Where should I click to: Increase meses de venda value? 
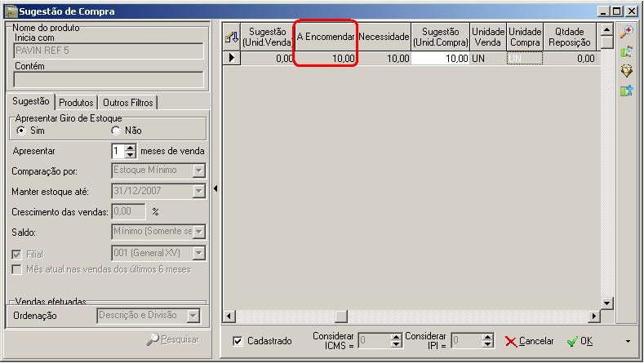pos(131,148)
